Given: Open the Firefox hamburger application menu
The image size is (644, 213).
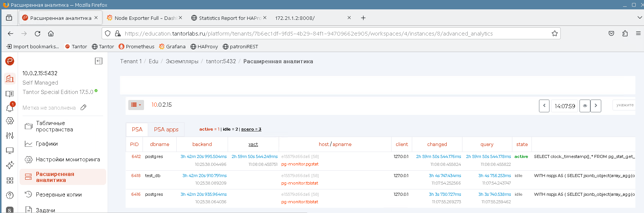Looking at the screenshot, I should [638, 33].
